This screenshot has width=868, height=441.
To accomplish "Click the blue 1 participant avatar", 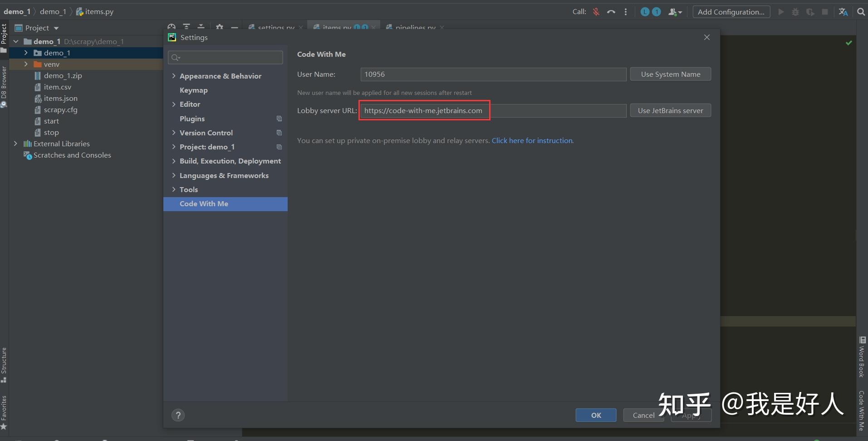I will pos(657,12).
